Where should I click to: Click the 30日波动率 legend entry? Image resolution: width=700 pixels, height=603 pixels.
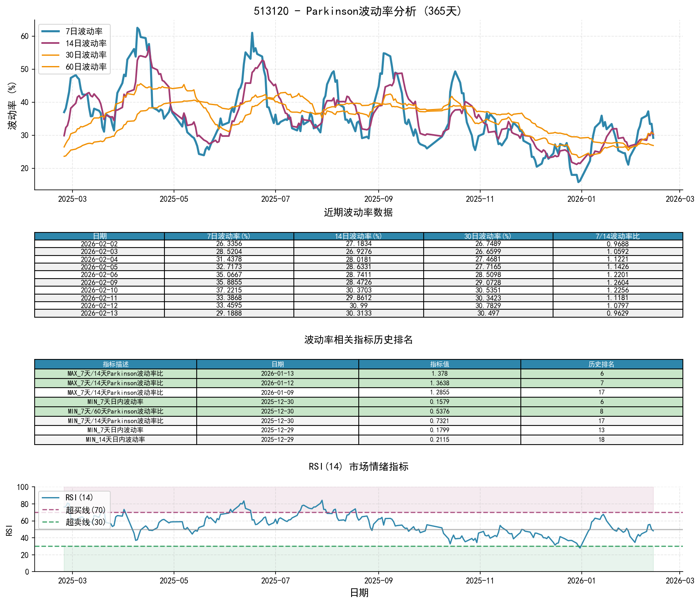coord(86,55)
